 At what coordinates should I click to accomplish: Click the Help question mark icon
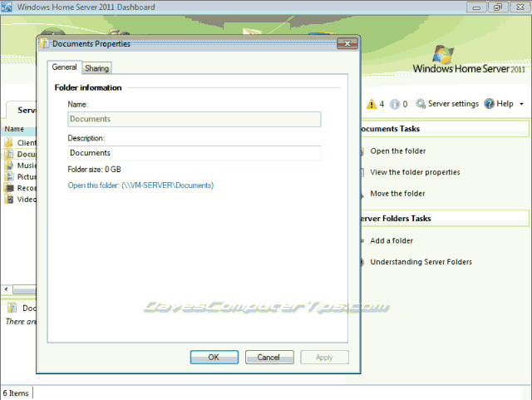click(489, 104)
